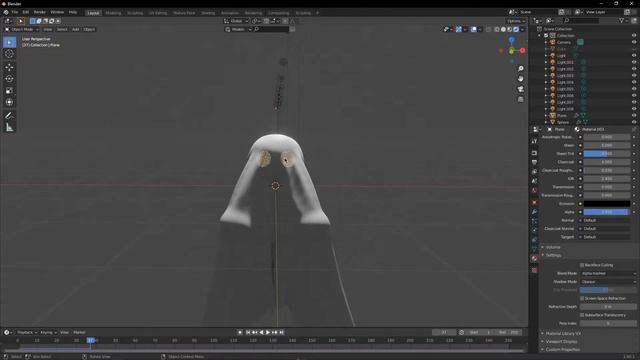Open the Edit menu
Image resolution: width=640 pixels, height=360 pixels.
coord(26,12)
